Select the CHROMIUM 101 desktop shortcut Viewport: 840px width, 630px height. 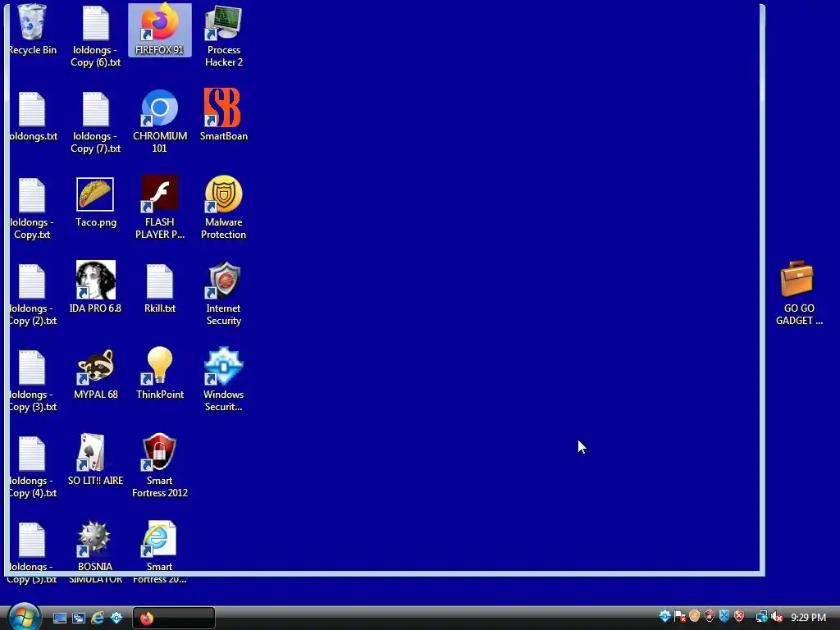[x=160, y=121]
